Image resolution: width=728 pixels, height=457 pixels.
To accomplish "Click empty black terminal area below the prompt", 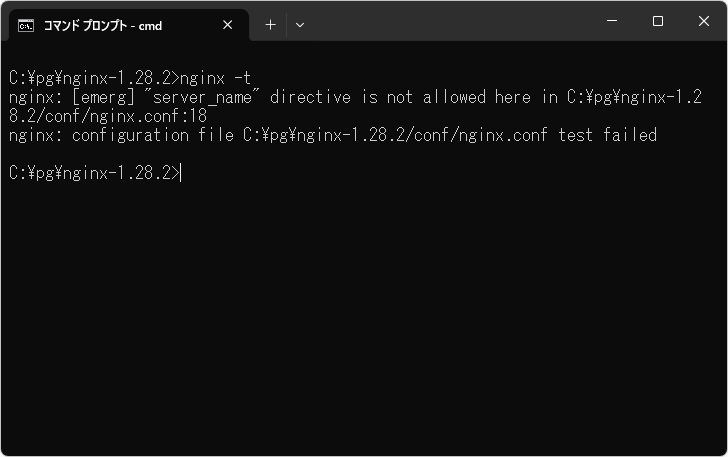I will click(360, 320).
